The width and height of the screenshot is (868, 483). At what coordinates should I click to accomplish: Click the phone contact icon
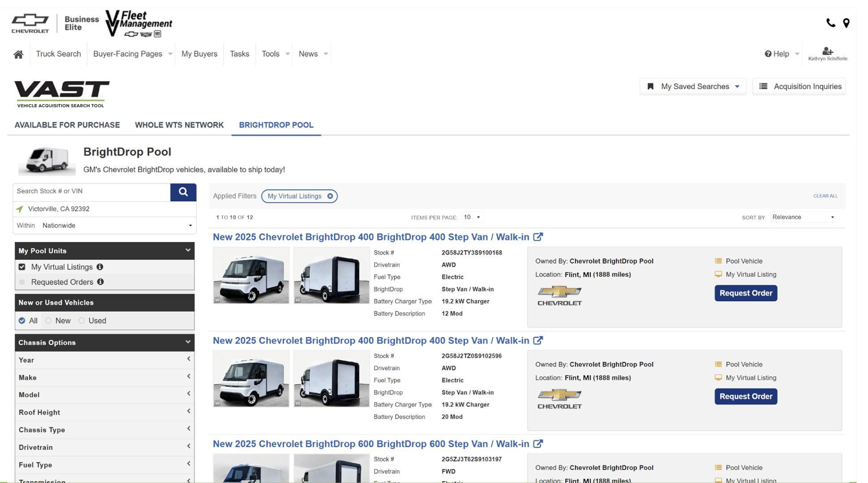tap(830, 23)
